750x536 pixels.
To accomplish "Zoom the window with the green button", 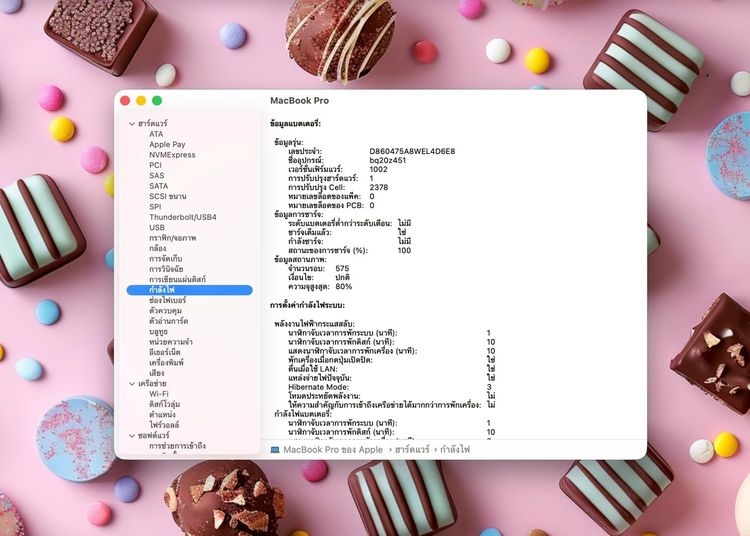I will point(157,101).
